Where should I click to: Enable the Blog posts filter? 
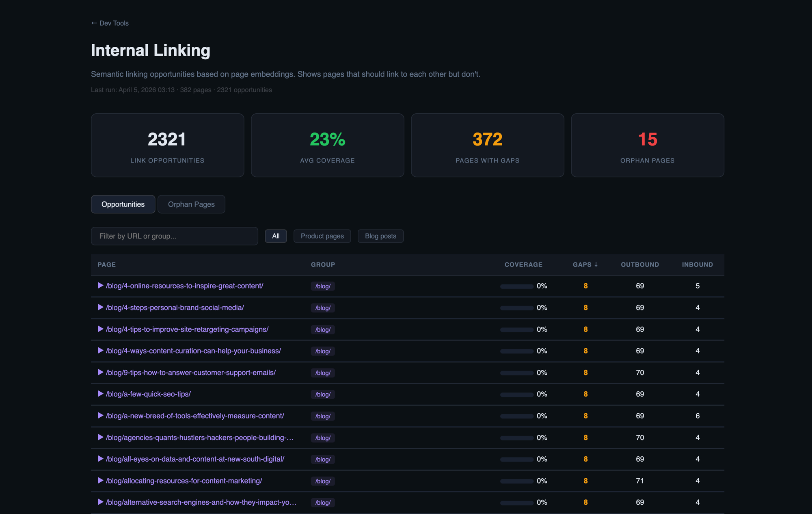coord(380,236)
